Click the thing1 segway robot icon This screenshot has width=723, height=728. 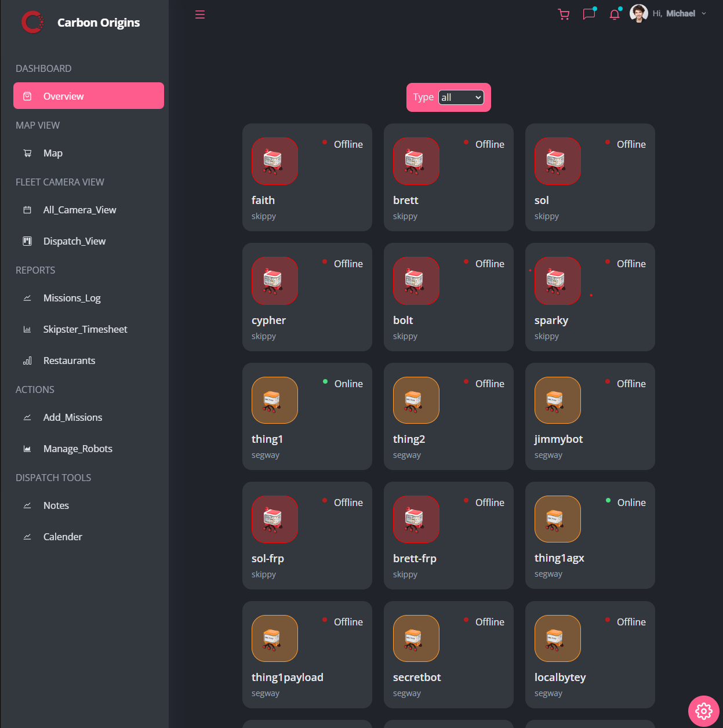[x=275, y=401]
